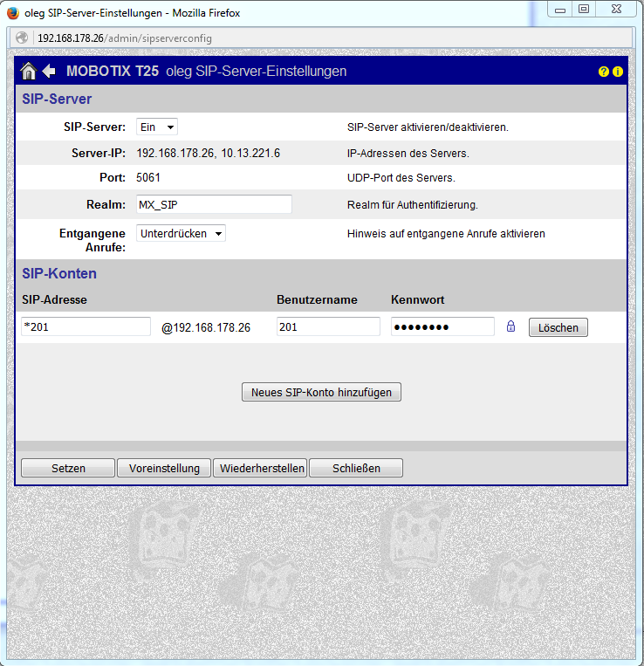This screenshot has height=666, width=644.
Task: Click the Kennwort password field
Action: click(x=442, y=326)
